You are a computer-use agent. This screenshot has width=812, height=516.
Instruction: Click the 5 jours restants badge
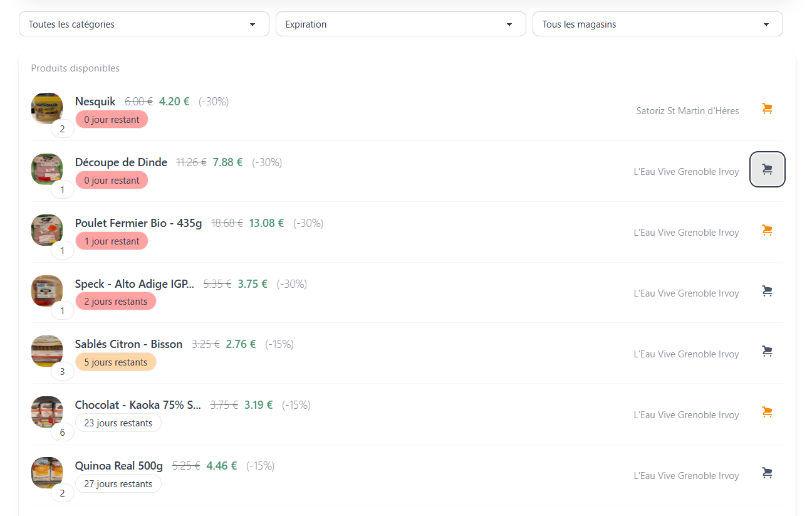click(116, 362)
